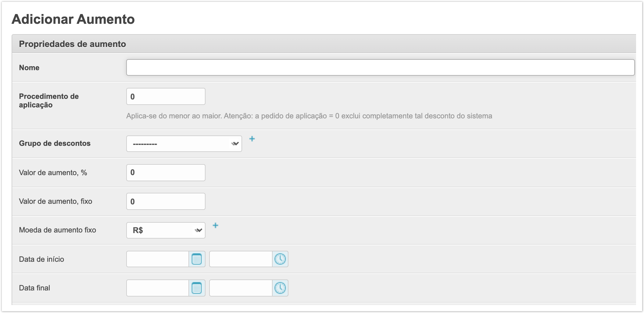Select the Valor de aumento, % field
Image resolution: width=644 pixels, height=313 pixels.
166,173
